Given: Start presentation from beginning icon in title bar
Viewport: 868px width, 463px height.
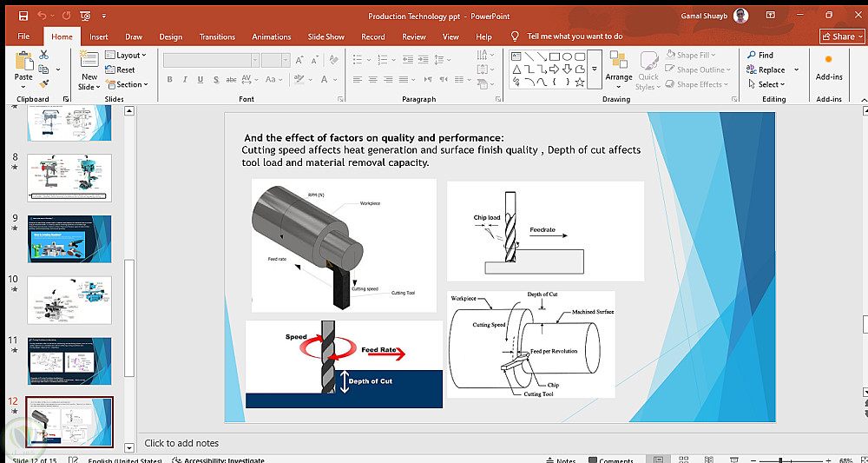Looking at the screenshot, I should coord(84,16).
